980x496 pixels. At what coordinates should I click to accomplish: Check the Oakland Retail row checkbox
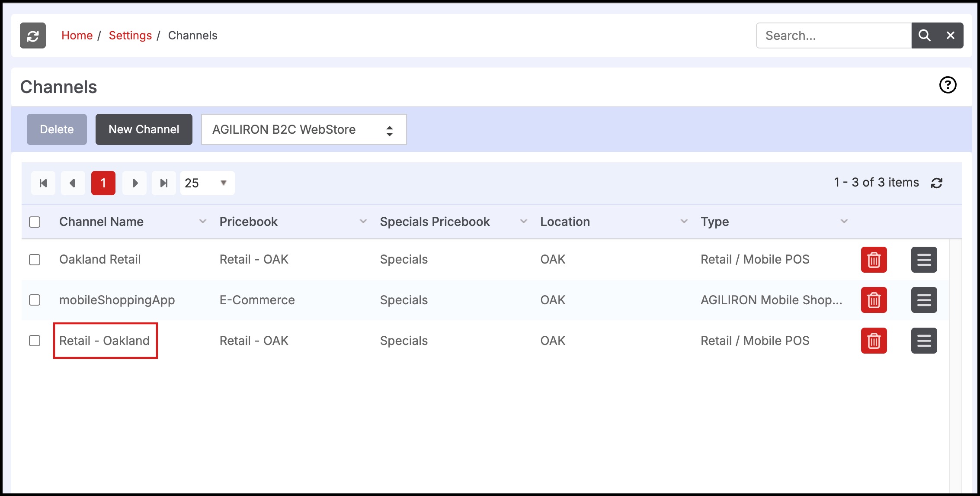[x=35, y=260]
